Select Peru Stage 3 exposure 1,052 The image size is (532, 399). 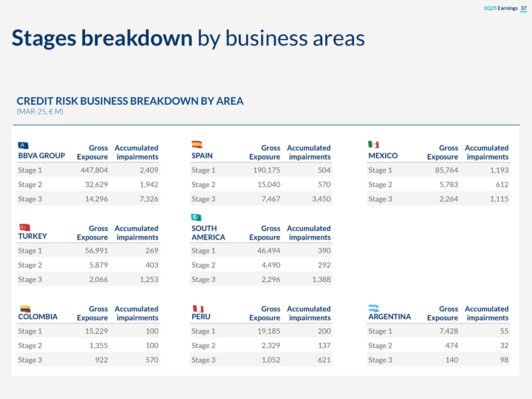[x=271, y=360]
